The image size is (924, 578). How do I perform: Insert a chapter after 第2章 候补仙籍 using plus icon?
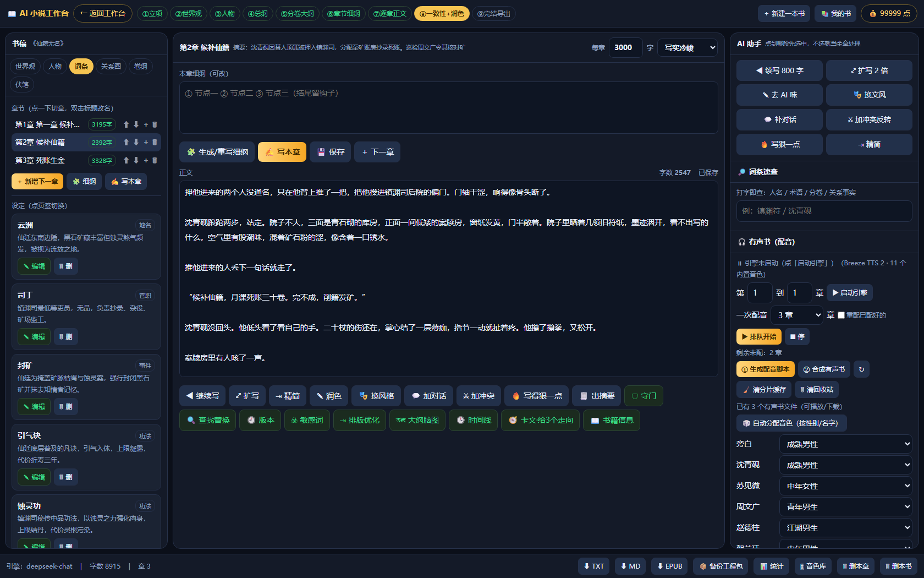pyautogui.click(x=146, y=142)
